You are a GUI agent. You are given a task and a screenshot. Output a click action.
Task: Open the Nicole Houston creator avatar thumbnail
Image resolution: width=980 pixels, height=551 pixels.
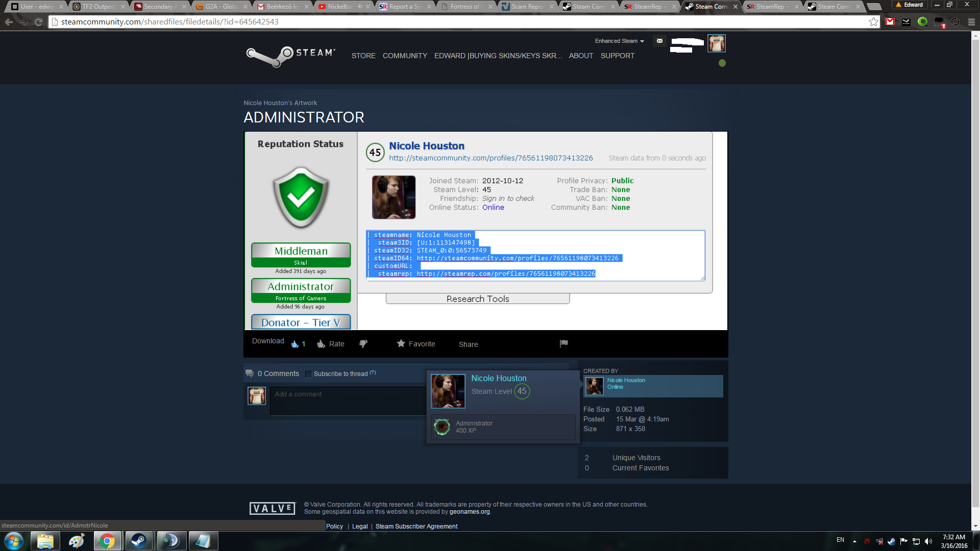594,386
